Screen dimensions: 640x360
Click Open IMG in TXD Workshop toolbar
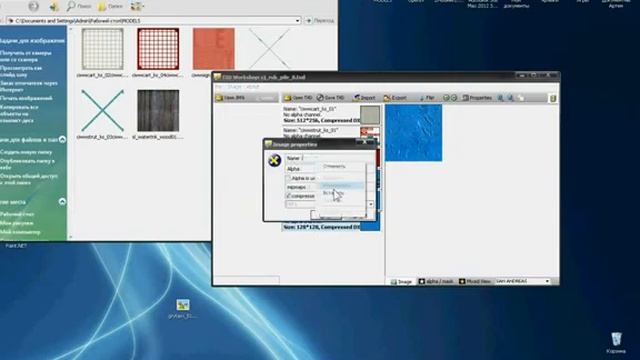coord(230,98)
